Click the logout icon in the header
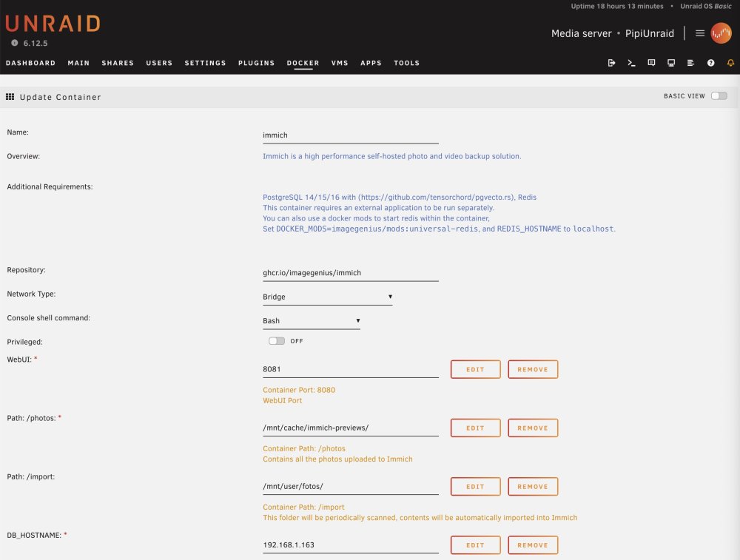This screenshot has height=560, width=740. (x=611, y=63)
